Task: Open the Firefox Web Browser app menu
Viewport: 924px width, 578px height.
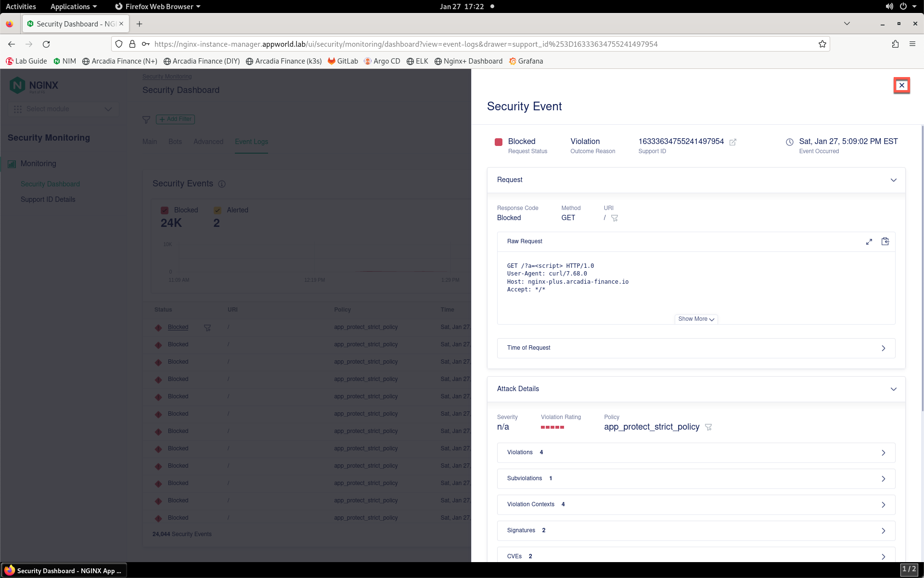Action: coord(158,6)
